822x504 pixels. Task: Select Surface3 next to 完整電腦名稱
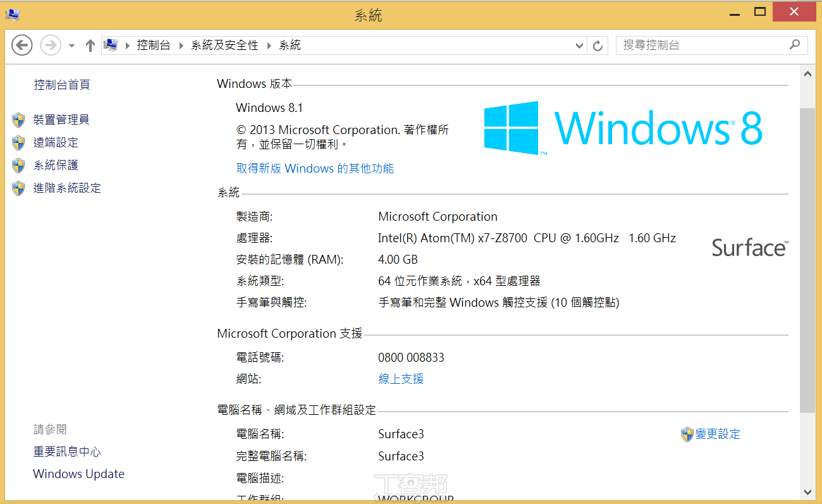coord(401,456)
